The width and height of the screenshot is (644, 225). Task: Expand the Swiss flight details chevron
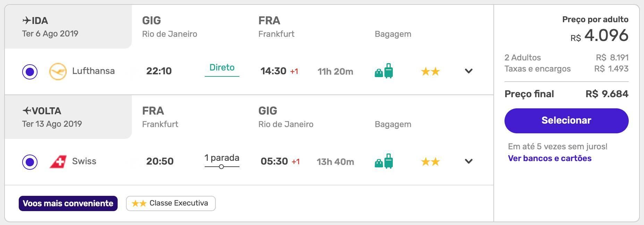coord(468,161)
